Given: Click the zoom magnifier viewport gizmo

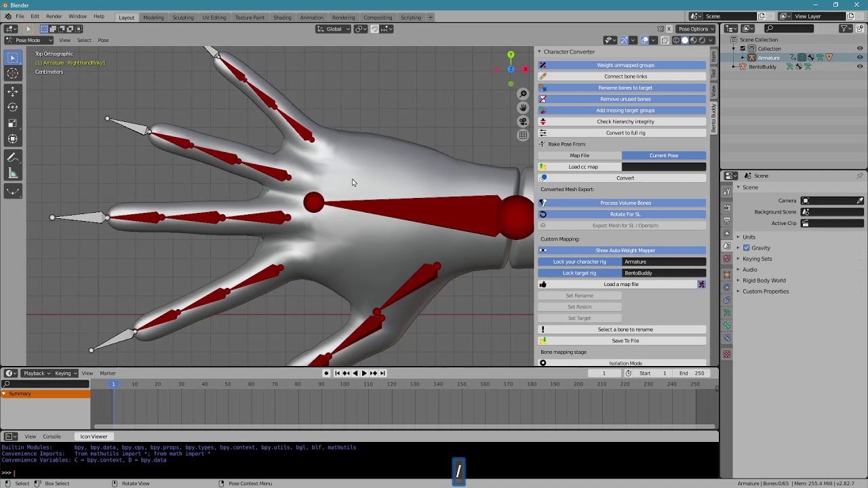Looking at the screenshot, I should point(523,94).
